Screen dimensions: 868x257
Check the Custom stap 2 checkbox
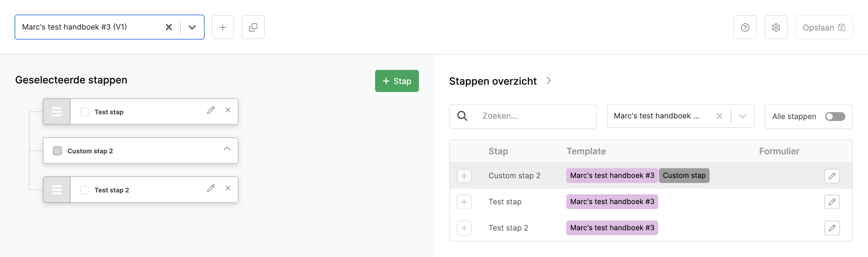click(x=57, y=151)
